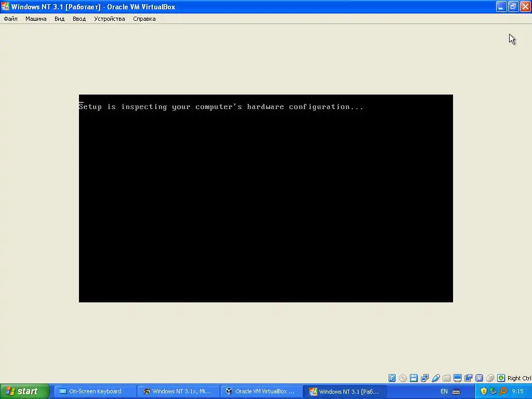Click the VirtualBox title bar window icon
532x399 pixels.
click(5, 6)
